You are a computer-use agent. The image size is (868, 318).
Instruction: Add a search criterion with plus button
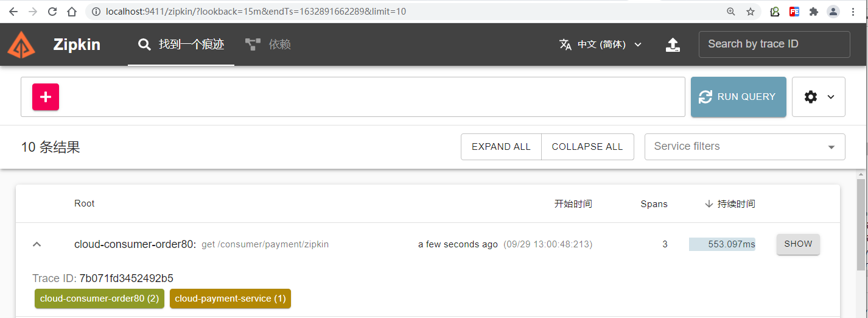[46, 97]
